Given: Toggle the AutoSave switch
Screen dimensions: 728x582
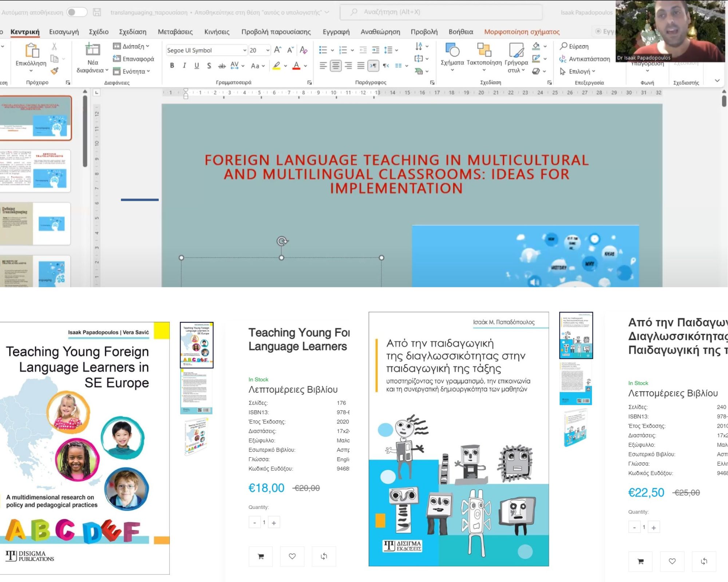Looking at the screenshot, I should 77,12.
